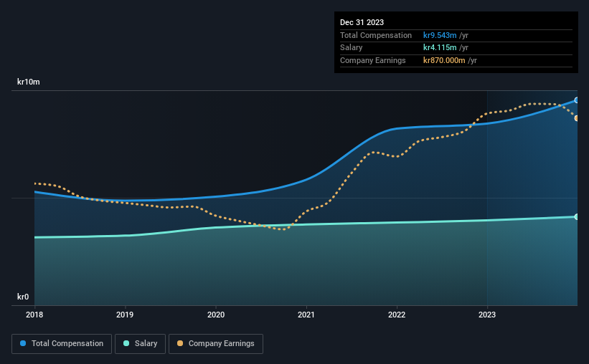Select the 2023 x-axis label
The image size is (589, 364).
[487, 315]
